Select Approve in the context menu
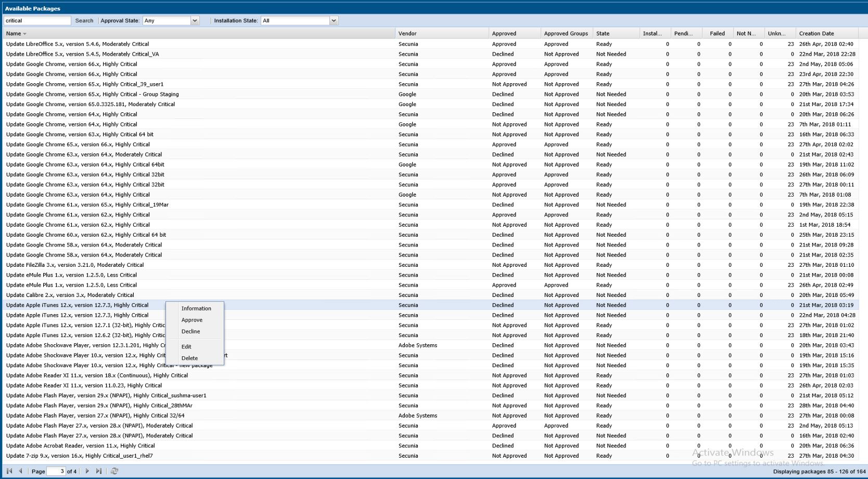This screenshot has width=868, height=479. (192, 320)
